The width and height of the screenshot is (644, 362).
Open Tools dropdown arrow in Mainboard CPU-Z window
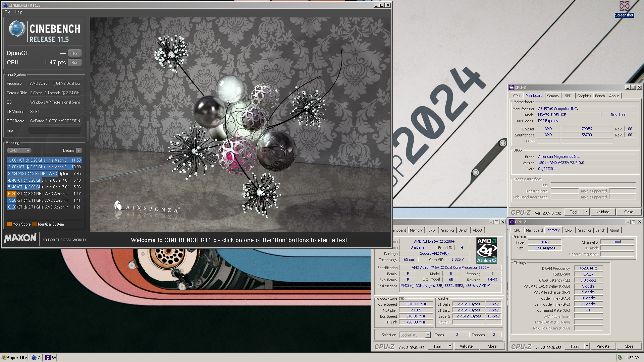586,212
